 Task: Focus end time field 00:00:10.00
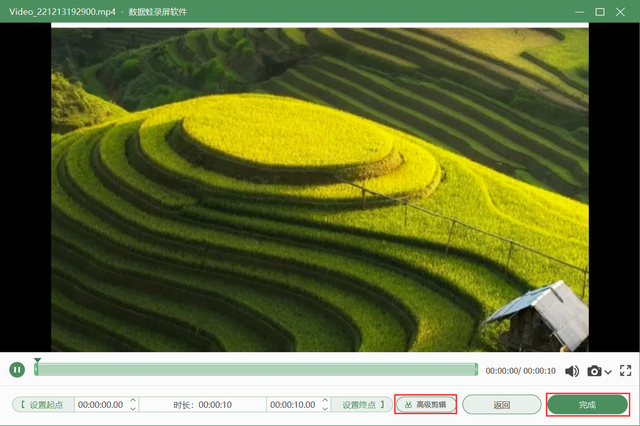click(293, 405)
